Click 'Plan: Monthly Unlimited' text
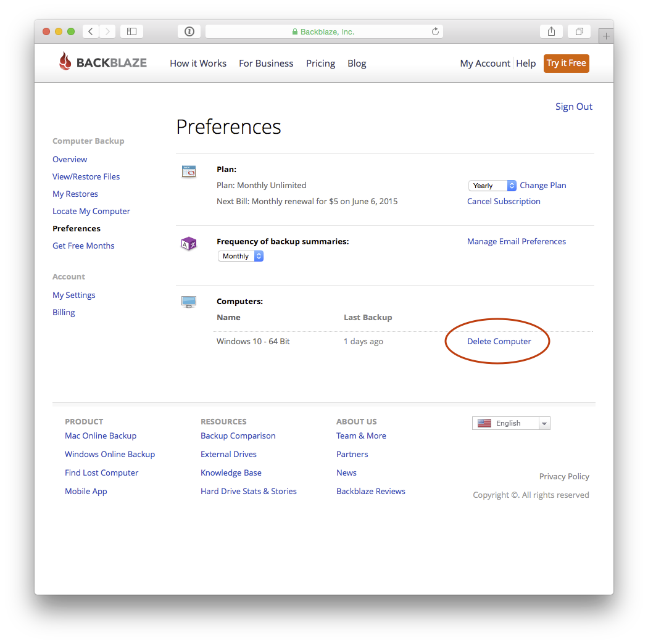Viewport: 648px width, 644px height. pos(261,186)
